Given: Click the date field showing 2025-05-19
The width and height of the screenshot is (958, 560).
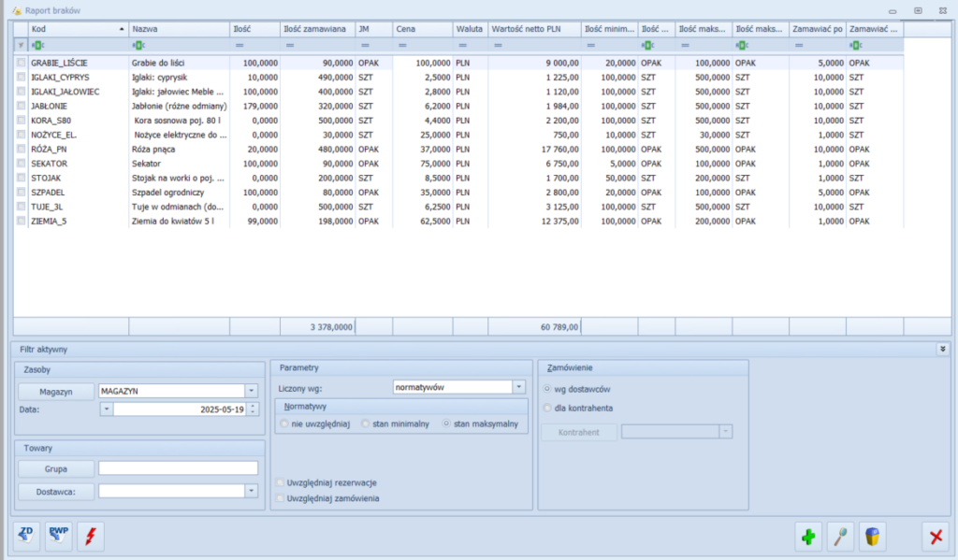Looking at the screenshot, I should 180,409.
